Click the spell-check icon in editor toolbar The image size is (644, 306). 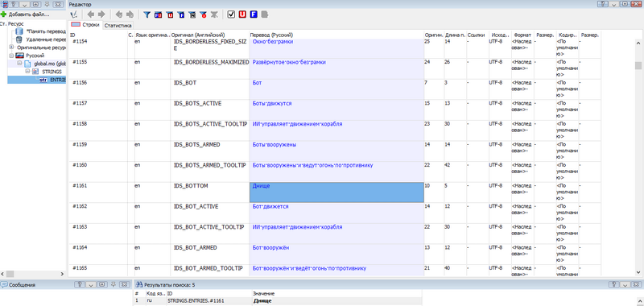click(x=74, y=14)
